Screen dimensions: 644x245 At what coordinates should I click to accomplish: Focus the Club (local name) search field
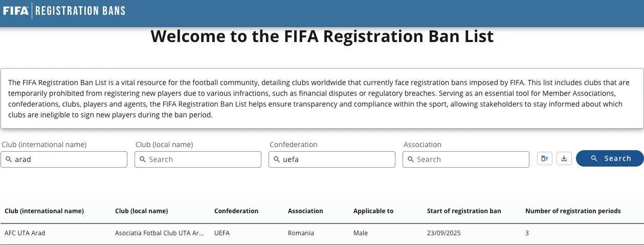[x=198, y=159]
